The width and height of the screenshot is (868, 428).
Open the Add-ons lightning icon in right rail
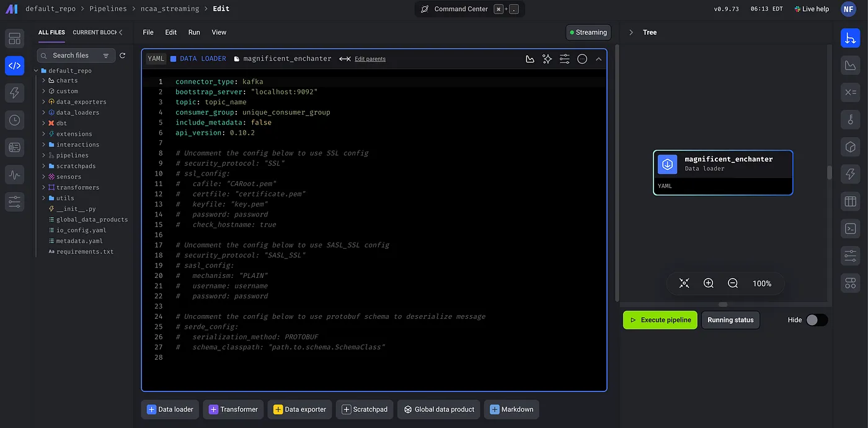coord(850,174)
